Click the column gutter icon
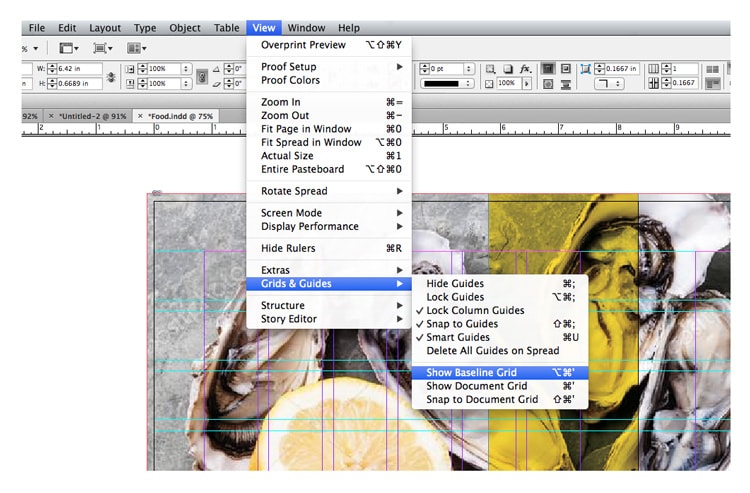Viewport: 750px width, 493px height. (653, 83)
